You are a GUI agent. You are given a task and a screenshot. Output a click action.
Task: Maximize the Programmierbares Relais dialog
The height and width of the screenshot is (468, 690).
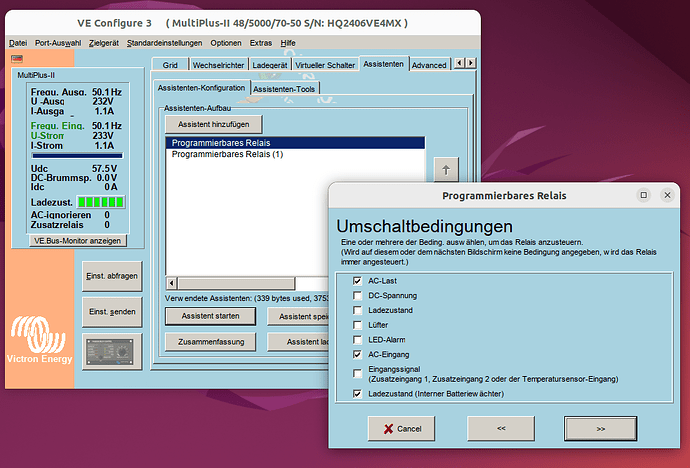(x=643, y=195)
